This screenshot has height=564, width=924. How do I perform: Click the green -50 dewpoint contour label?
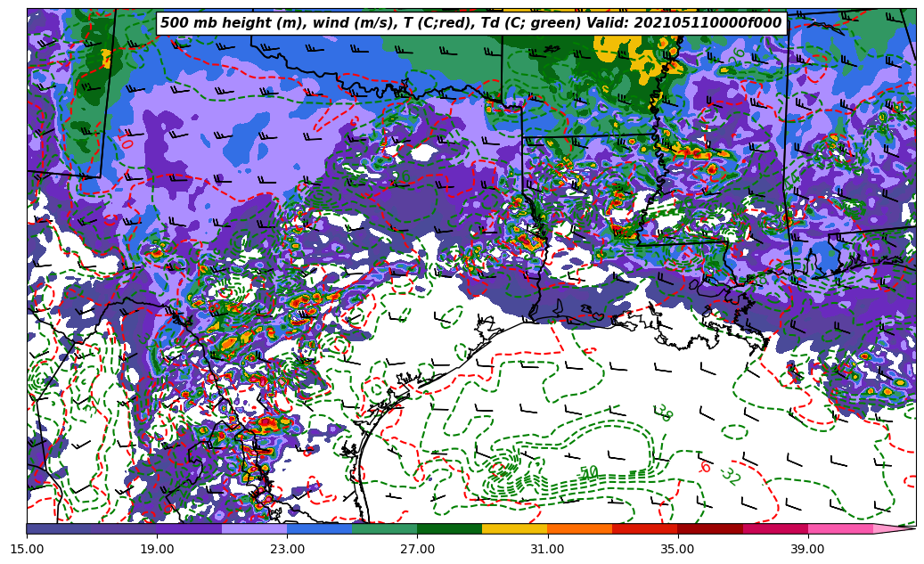point(589,472)
